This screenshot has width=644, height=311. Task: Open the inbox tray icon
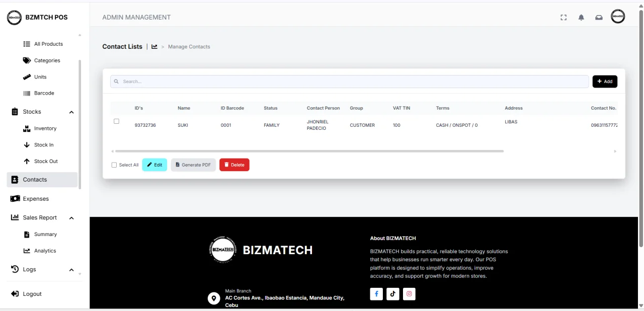pyautogui.click(x=599, y=18)
